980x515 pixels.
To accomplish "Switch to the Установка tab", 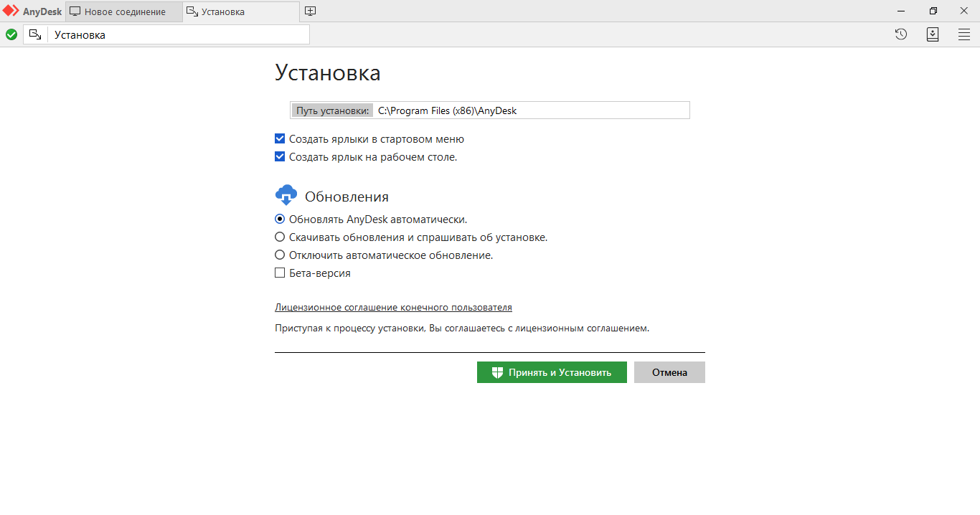I will point(240,11).
